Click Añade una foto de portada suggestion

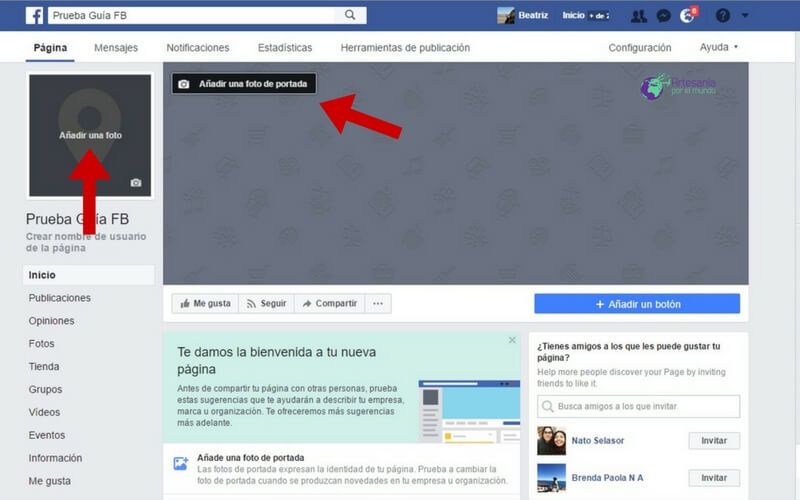(251, 458)
